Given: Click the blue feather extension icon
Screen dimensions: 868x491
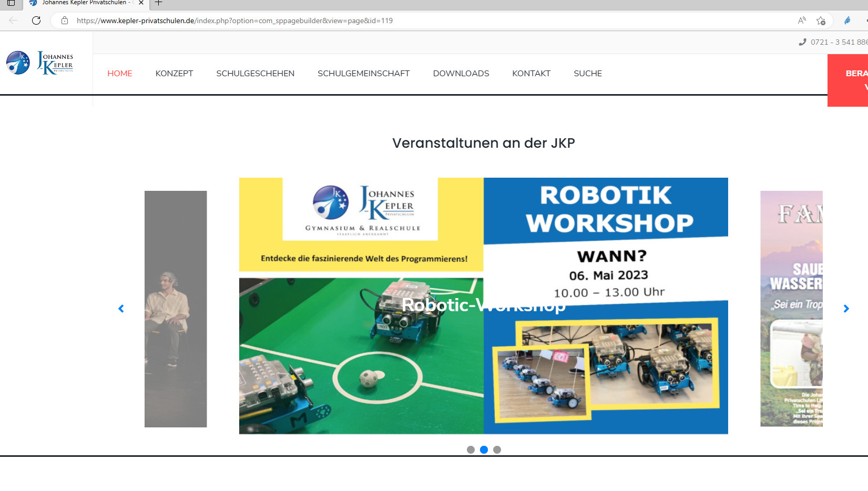Looking at the screenshot, I should click(847, 21).
